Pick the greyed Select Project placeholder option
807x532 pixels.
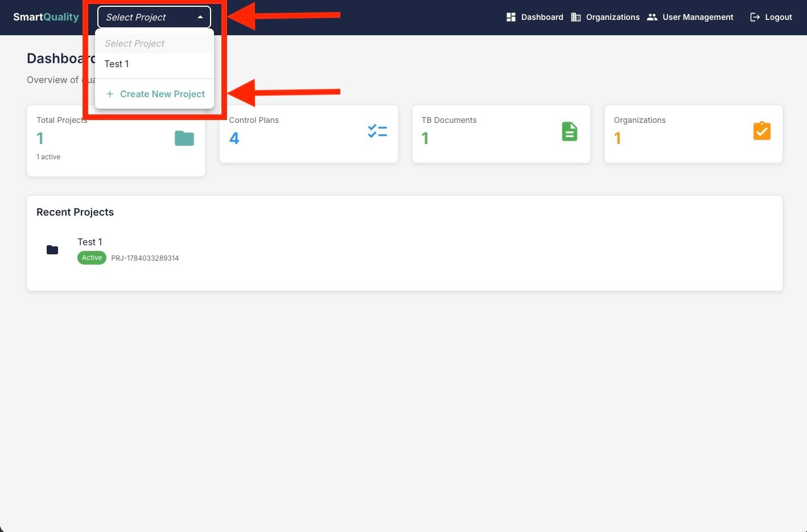(154, 43)
